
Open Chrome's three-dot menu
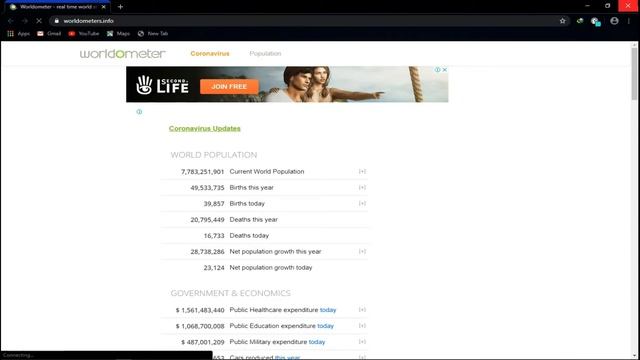tap(629, 21)
